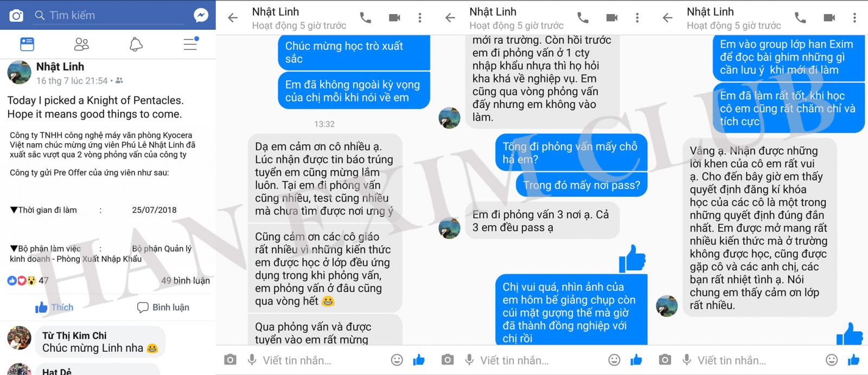Tap Thích to like the post
868x375 pixels.
click(x=54, y=307)
